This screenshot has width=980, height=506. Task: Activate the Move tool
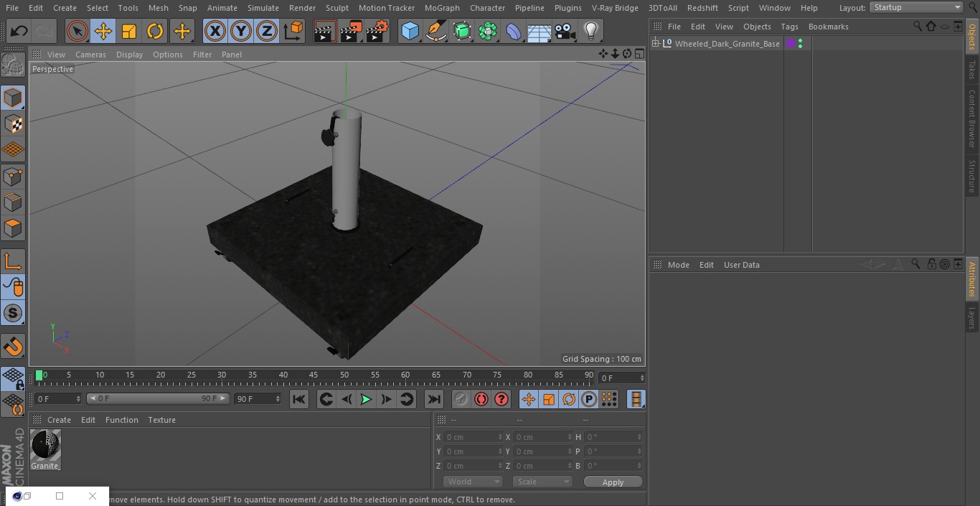[103, 32]
